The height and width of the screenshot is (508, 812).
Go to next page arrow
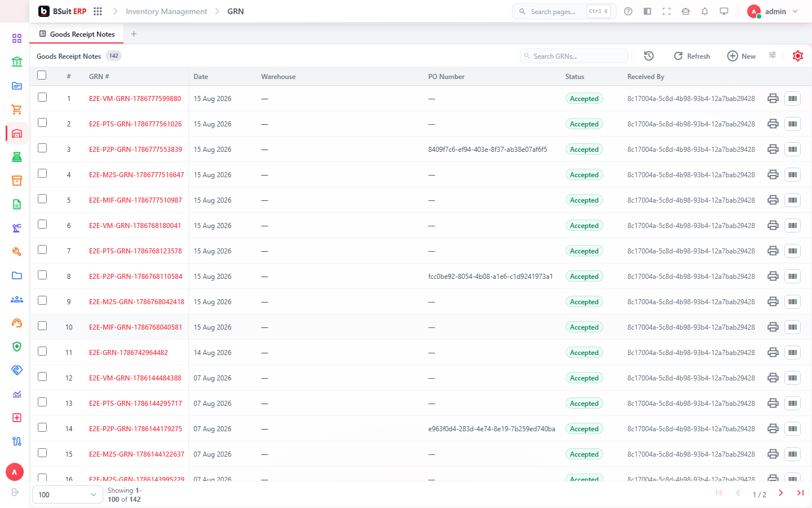tap(780, 493)
